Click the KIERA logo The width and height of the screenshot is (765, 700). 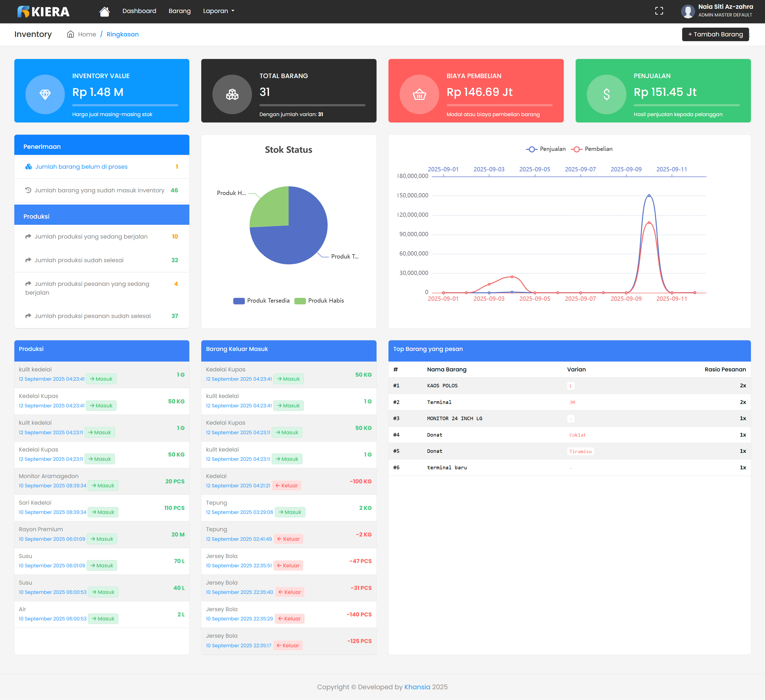pyautogui.click(x=43, y=11)
